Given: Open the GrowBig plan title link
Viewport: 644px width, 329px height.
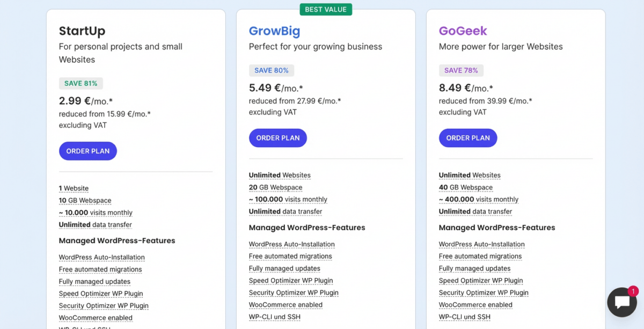Looking at the screenshot, I should coord(274,31).
